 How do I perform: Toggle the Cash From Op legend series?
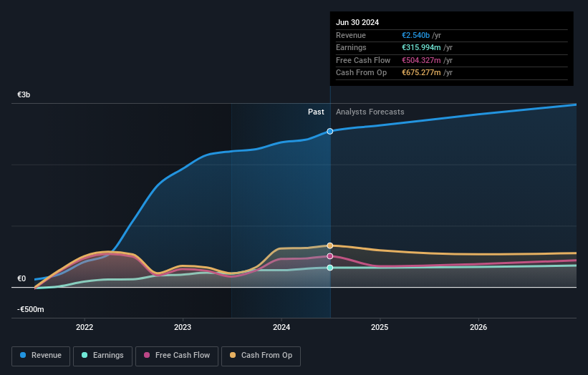pyautogui.click(x=261, y=356)
